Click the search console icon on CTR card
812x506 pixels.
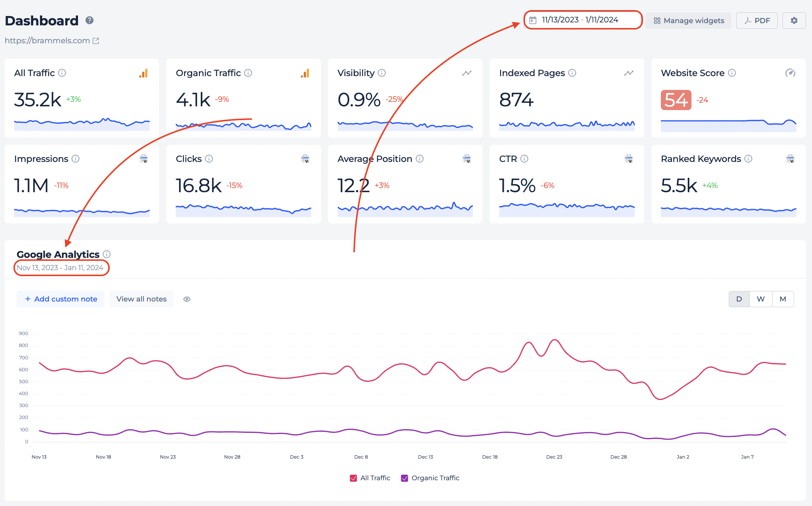[629, 159]
